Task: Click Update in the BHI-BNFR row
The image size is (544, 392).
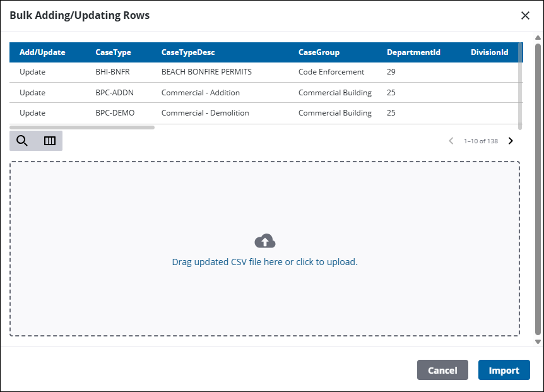Action: click(32, 72)
